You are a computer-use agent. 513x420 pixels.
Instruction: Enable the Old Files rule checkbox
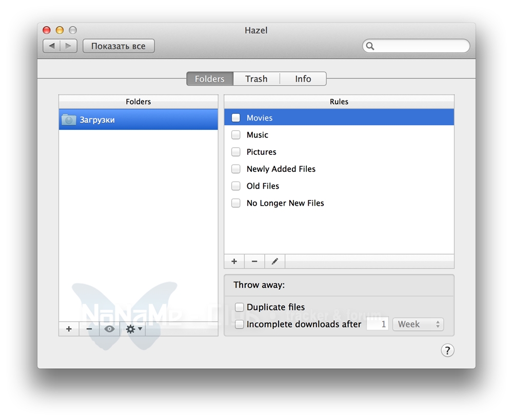[235, 186]
